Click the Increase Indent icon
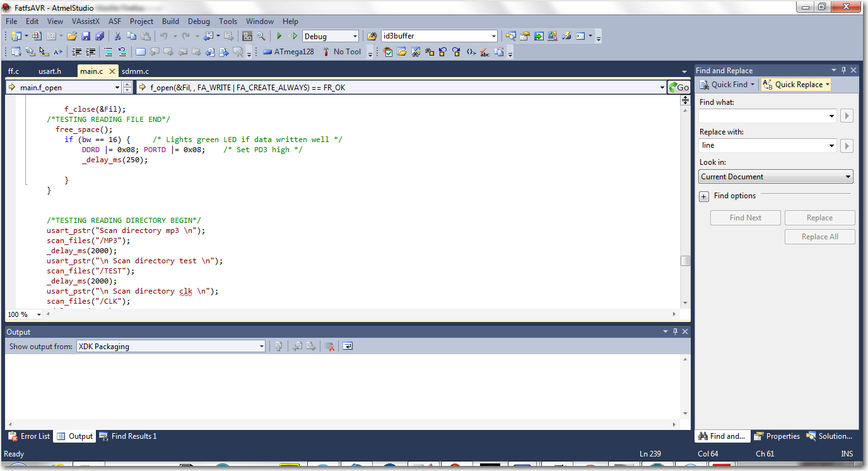868x471 pixels. [91, 52]
